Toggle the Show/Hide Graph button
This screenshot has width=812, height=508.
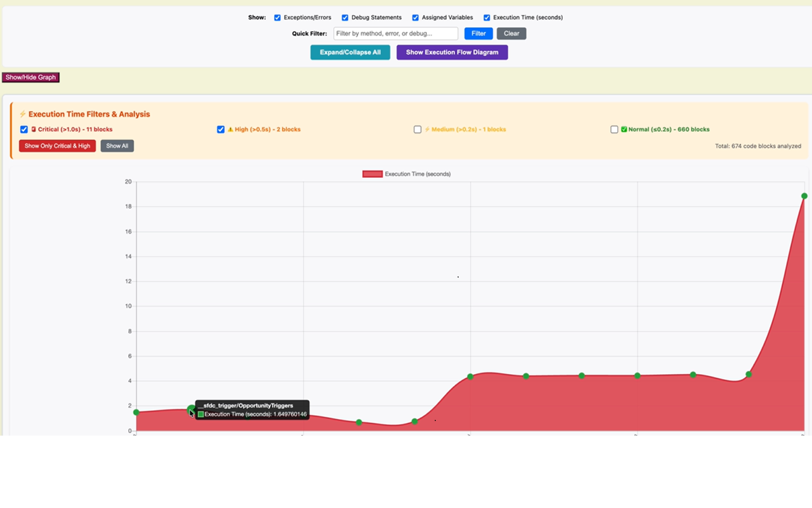(30, 77)
